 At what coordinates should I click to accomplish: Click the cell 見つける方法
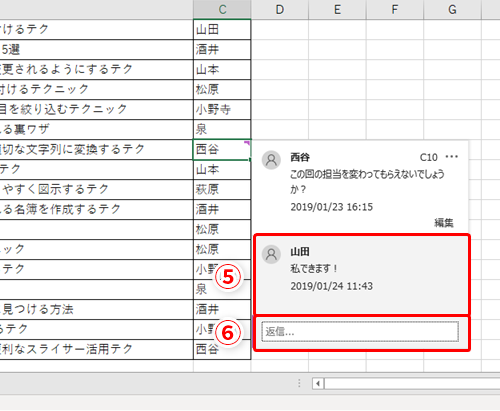97,309
